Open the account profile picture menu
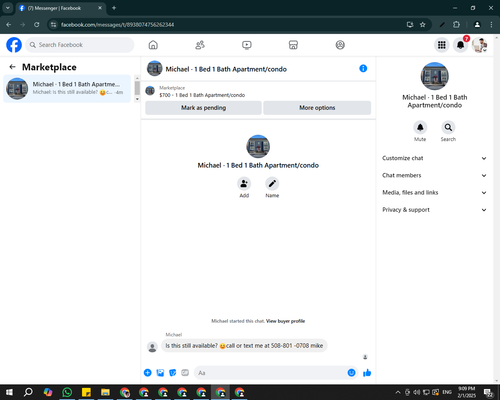 click(x=479, y=45)
